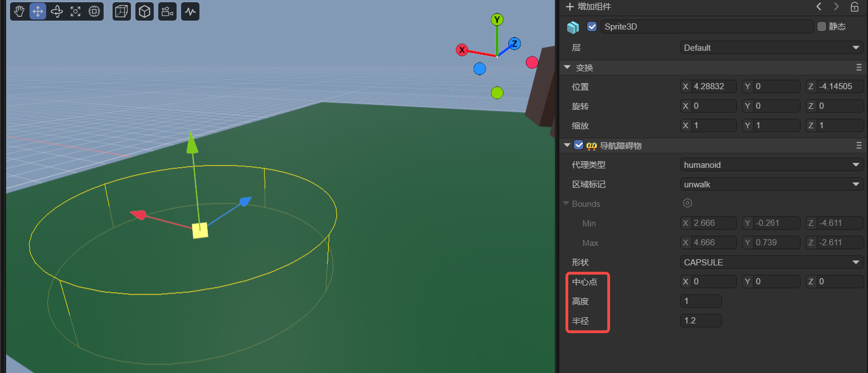This screenshot has width=868, height=373.
Task: Collapse the 变换 transform section
Action: pos(568,67)
